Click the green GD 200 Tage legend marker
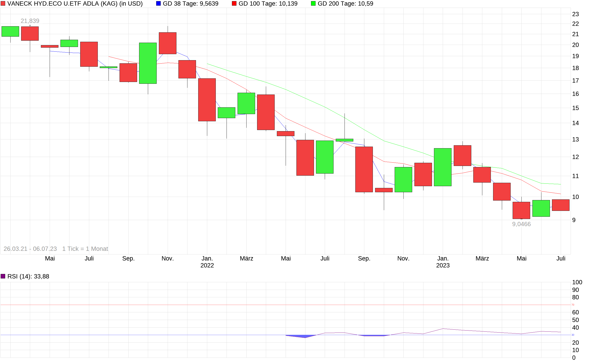Screen dimensions: 594x364 (313, 3)
